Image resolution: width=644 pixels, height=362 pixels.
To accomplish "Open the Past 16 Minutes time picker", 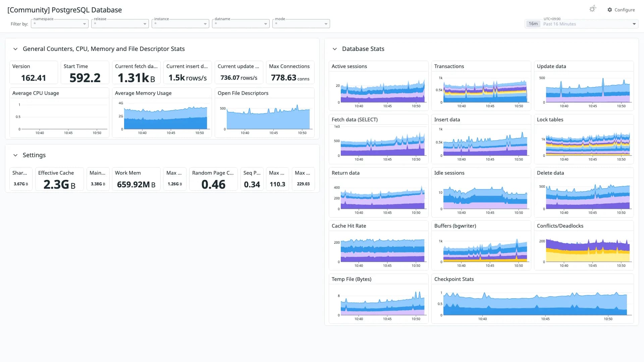I will coord(581,24).
